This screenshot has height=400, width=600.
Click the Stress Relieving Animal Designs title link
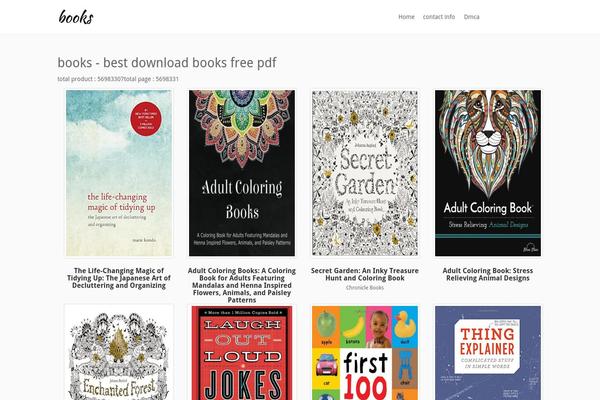pos(488,274)
